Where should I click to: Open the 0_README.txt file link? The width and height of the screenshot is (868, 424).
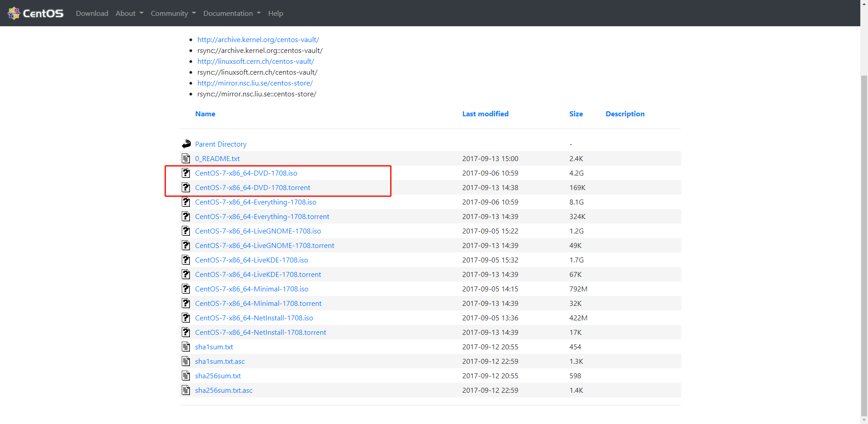click(x=217, y=158)
